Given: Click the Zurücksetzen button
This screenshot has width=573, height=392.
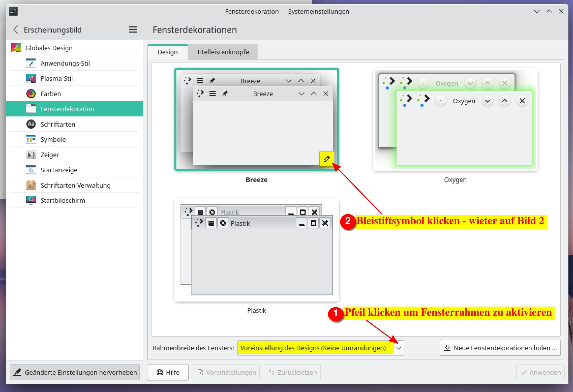Looking at the screenshot, I should coord(292,372).
